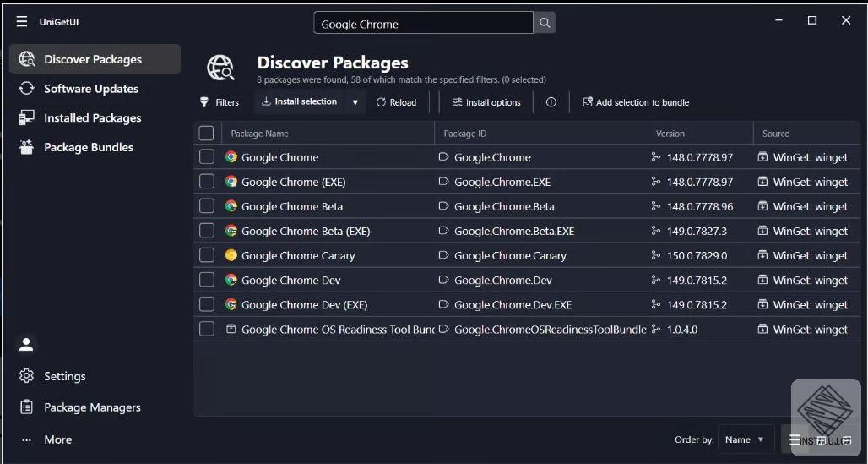Viewport: 868px width, 464px height.
Task: Reload the package list
Action: pos(396,102)
